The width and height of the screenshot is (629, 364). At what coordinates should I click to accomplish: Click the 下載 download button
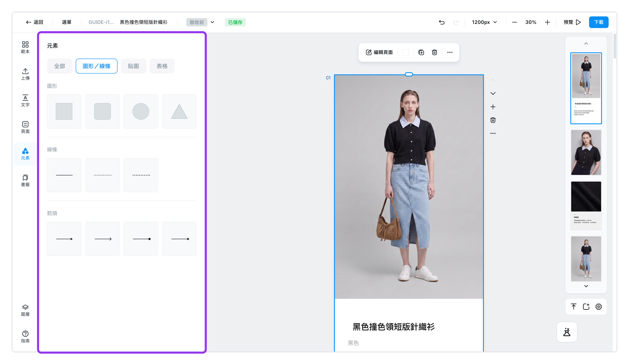pos(599,22)
